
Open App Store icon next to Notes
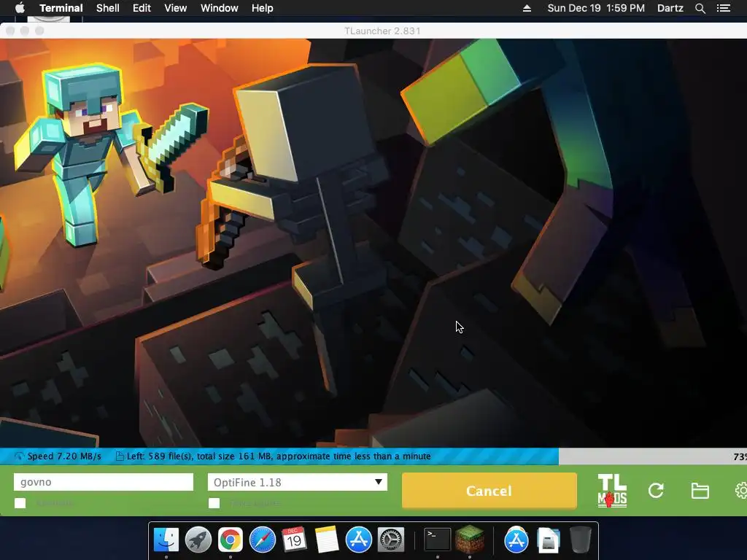[x=359, y=540]
